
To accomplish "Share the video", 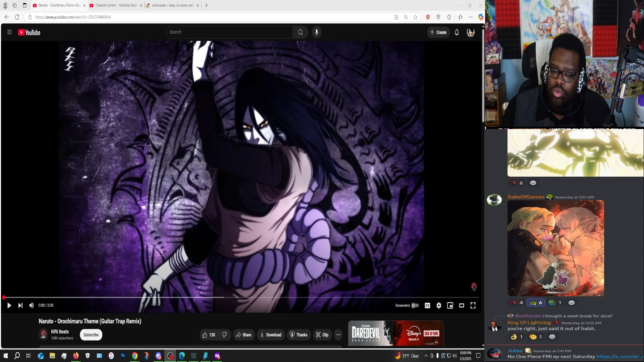I will [244, 335].
